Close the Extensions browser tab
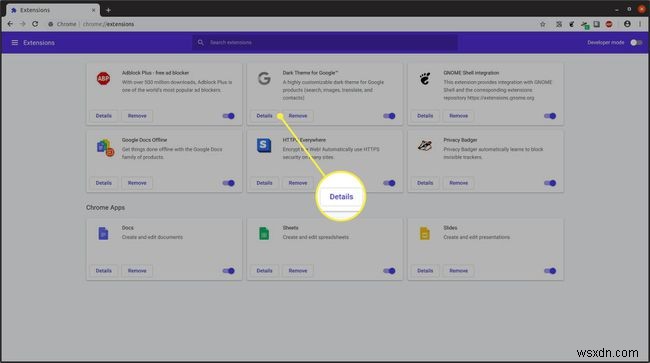This screenshot has width=650, height=363. (94, 10)
